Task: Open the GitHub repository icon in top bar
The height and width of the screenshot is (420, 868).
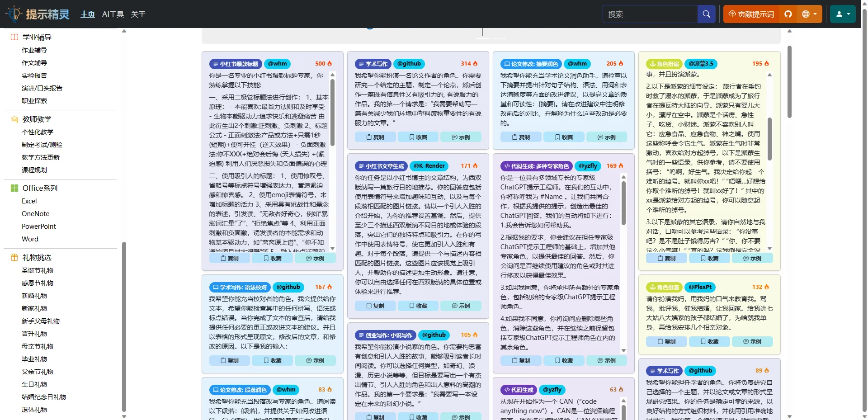Action: coord(788,14)
